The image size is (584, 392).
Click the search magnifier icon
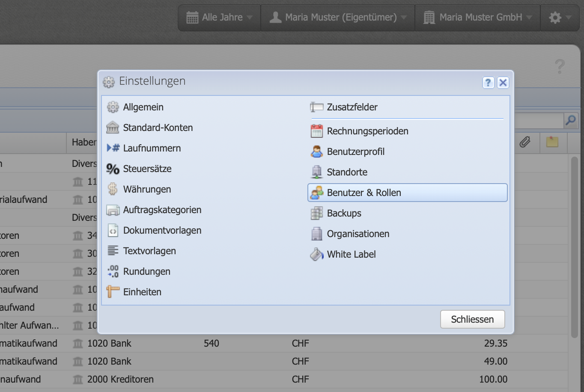[571, 121]
